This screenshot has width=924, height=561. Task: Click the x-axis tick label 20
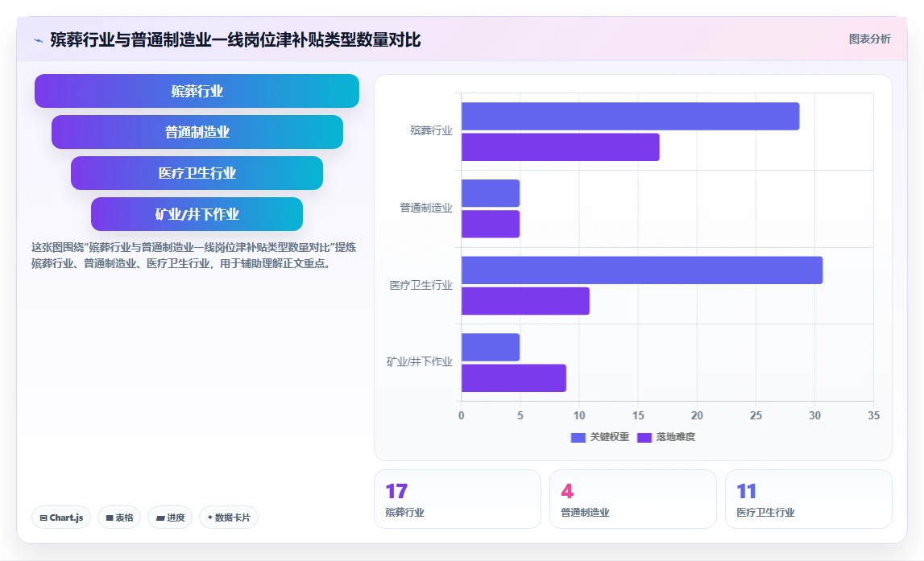(x=697, y=415)
